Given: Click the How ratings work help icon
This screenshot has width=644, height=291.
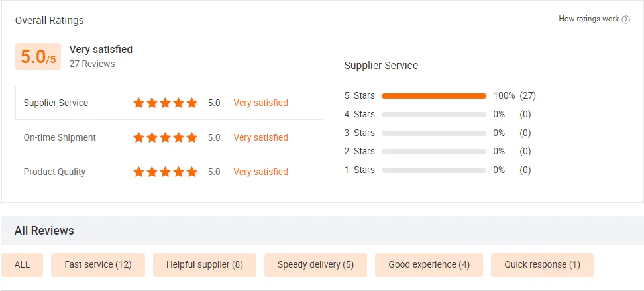Looking at the screenshot, I should (x=626, y=19).
